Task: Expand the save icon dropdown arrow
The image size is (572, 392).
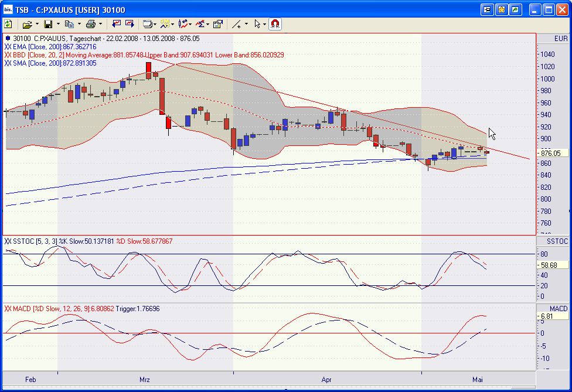Action: pos(58,25)
